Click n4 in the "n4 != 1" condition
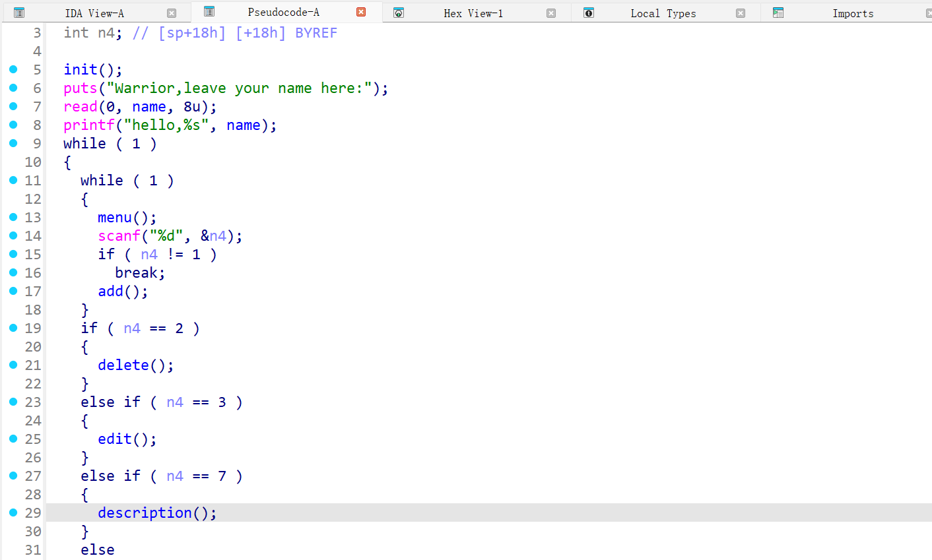This screenshot has height=560, width=932. tap(149, 254)
